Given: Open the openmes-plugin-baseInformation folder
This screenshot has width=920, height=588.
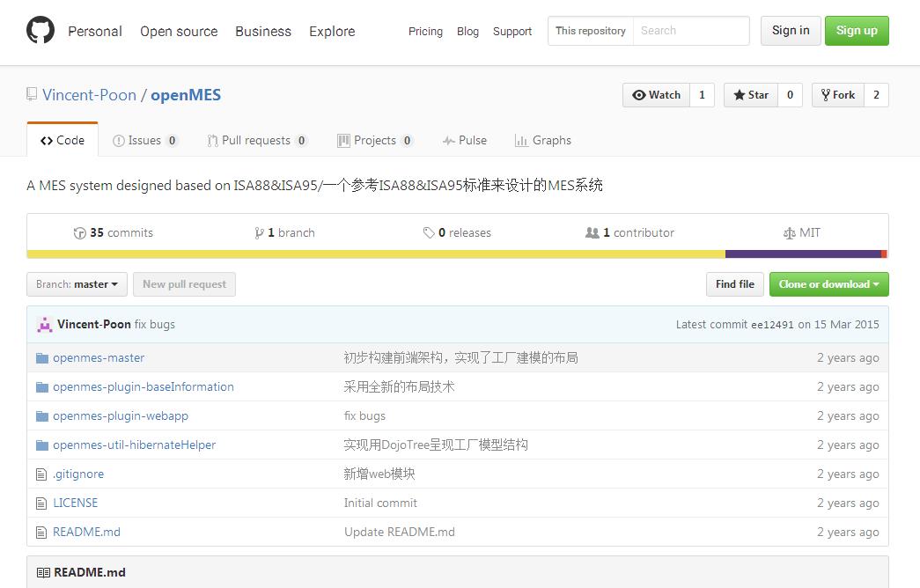Looking at the screenshot, I should [144, 386].
